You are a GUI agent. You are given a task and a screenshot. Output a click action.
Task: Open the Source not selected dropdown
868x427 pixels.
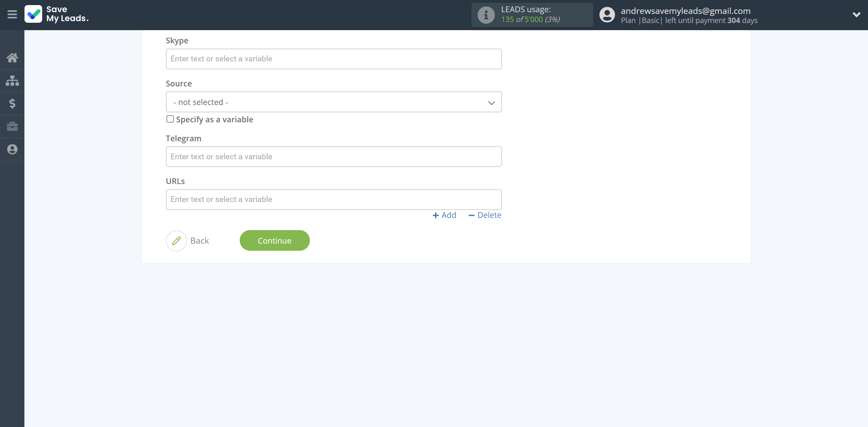(x=334, y=102)
